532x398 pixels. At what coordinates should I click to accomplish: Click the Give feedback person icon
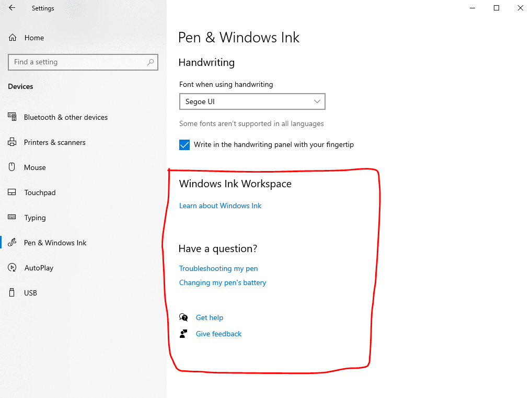click(183, 334)
